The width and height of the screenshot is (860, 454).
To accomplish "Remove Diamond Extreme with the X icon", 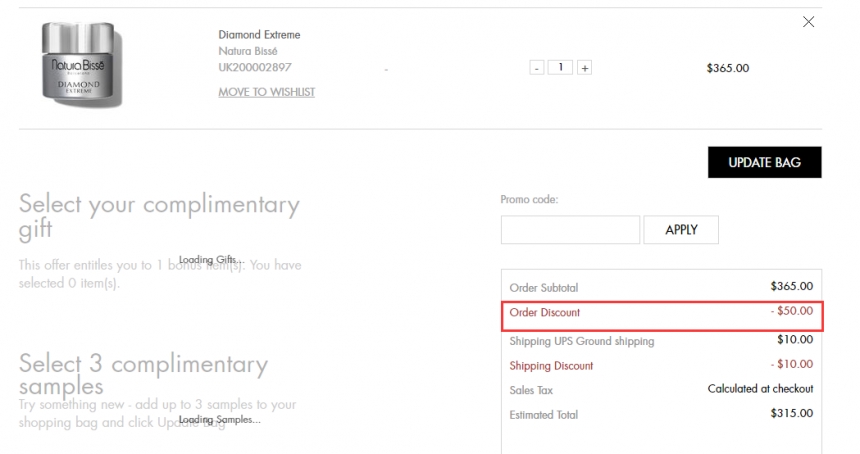I will 808,22.
